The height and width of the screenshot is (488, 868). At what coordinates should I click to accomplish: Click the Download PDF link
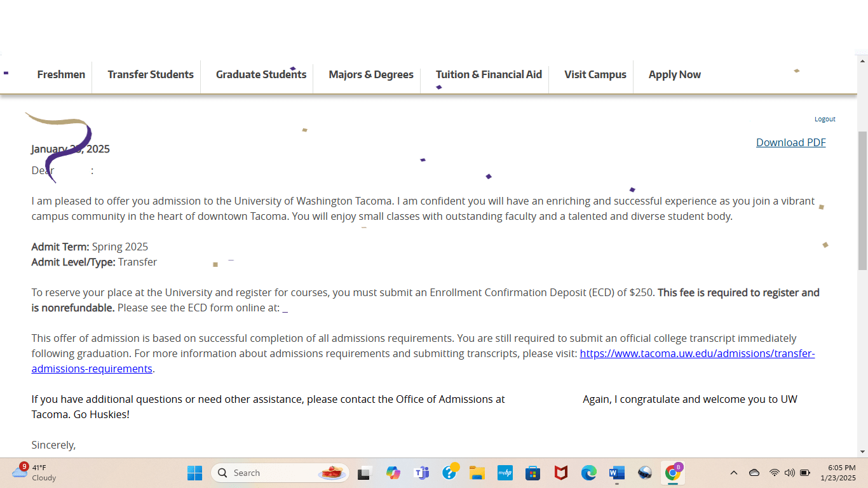point(790,142)
